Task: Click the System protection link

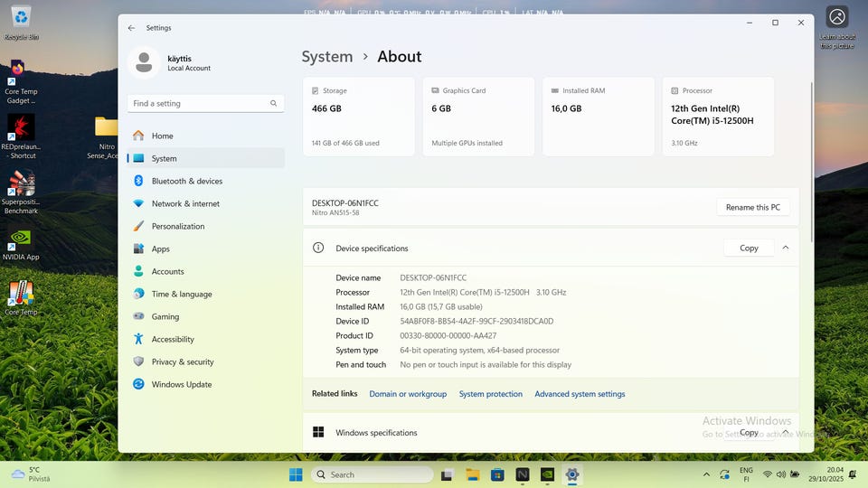Action: click(490, 394)
